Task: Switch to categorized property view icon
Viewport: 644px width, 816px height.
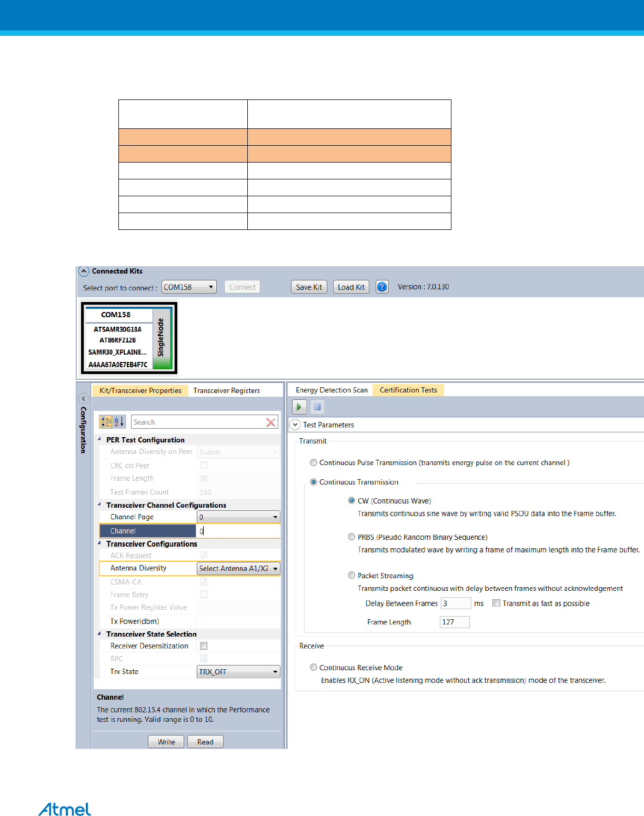Action: (106, 421)
